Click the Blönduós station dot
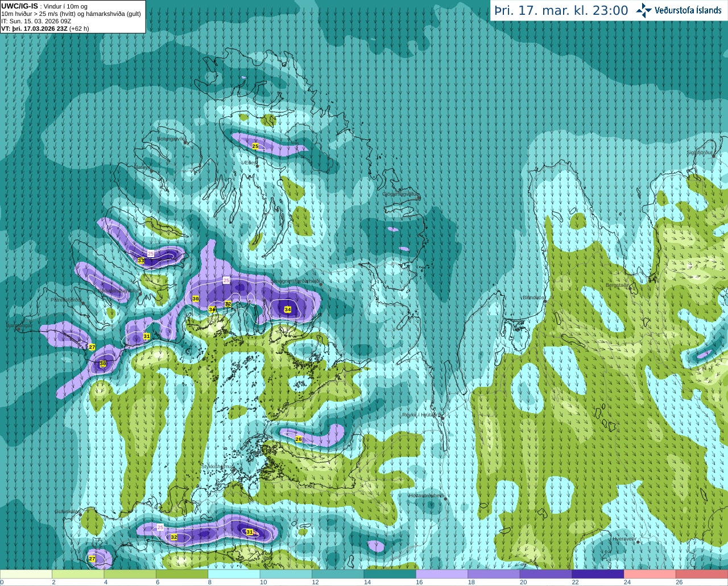The height and width of the screenshot is (586, 728). click(x=545, y=302)
